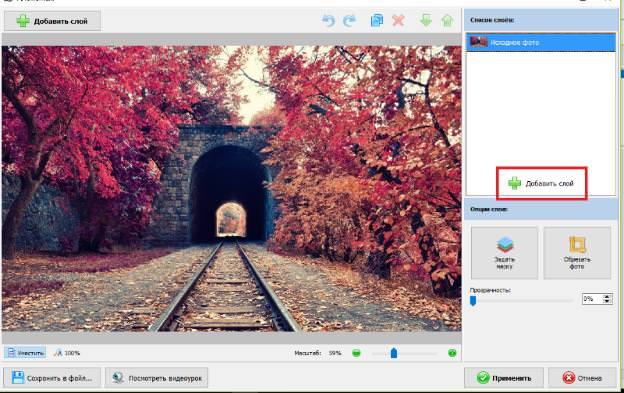The height and width of the screenshot is (393, 624).
Task: Apply the changes with 'Применить'
Action: (503, 378)
